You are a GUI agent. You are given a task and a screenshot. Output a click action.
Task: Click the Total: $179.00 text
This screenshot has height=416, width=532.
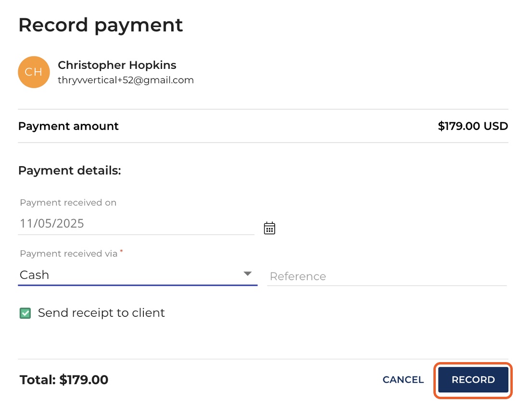64,380
